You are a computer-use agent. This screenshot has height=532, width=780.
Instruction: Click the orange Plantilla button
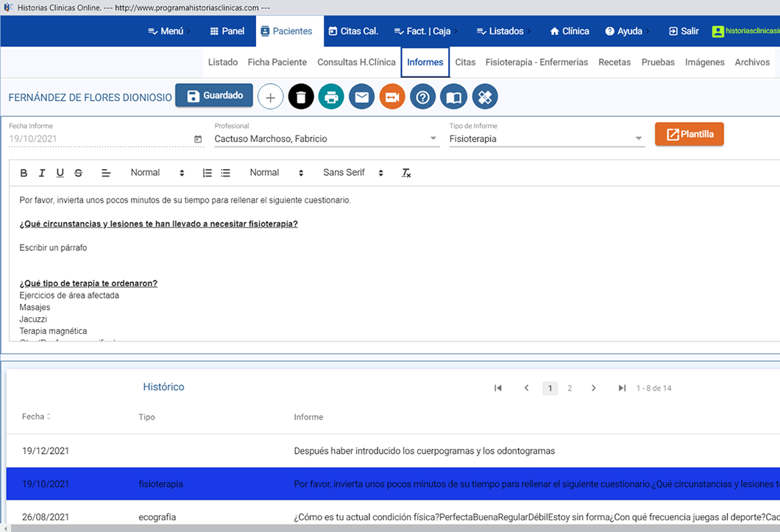689,134
